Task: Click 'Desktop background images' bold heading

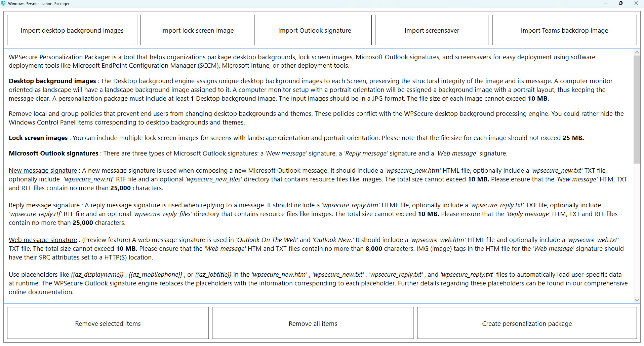Action: [x=52, y=81]
